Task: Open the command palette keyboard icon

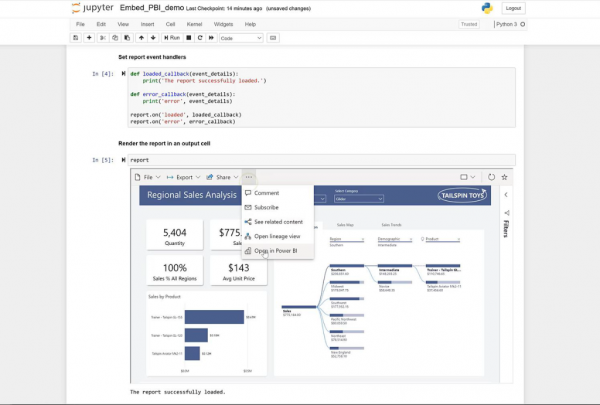Action: click(273, 38)
